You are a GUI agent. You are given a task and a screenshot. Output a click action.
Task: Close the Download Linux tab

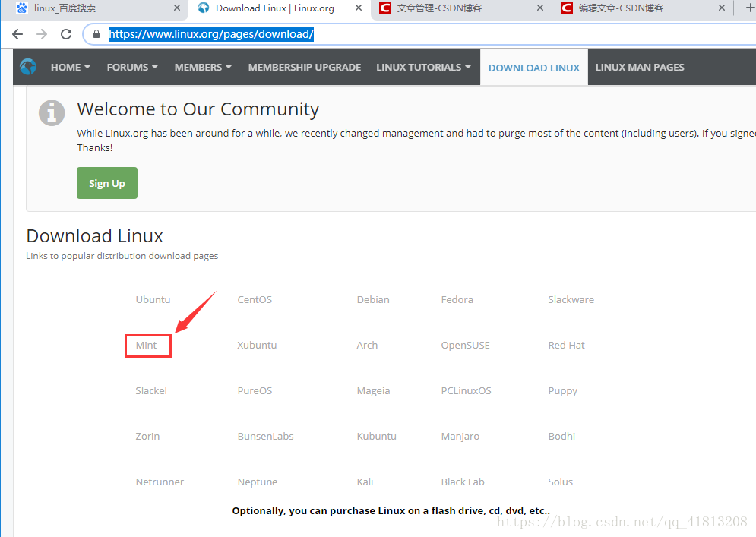tap(358, 8)
